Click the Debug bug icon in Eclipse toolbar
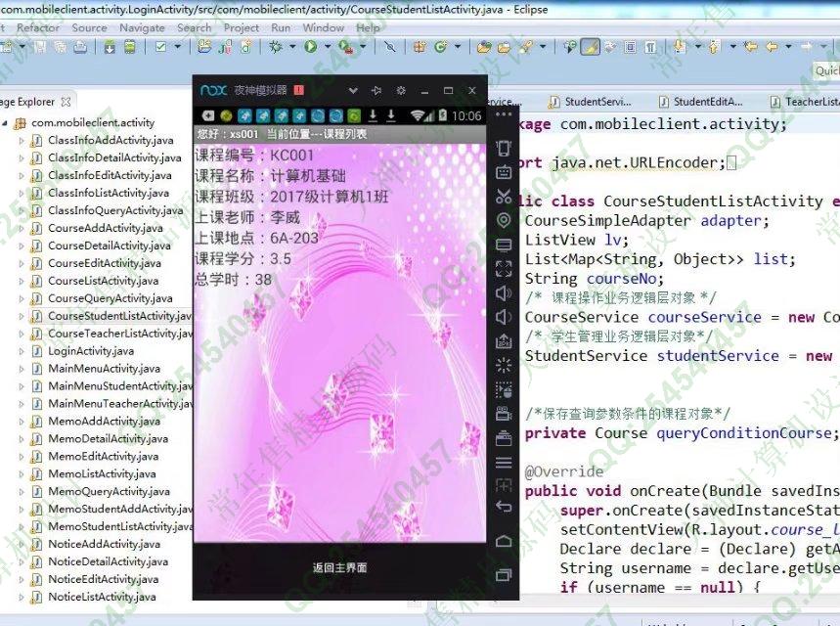Image resolution: width=840 pixels, height=626 pixels. tap(277, 46)
